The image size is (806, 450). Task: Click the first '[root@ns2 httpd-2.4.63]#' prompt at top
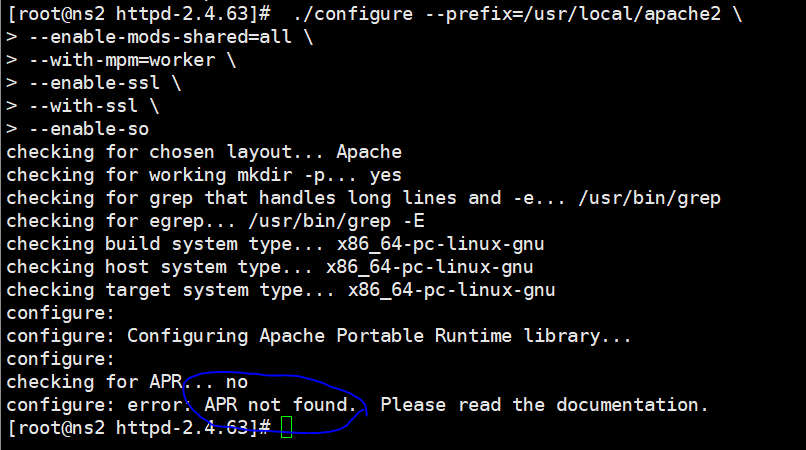[x=139, y=14]
